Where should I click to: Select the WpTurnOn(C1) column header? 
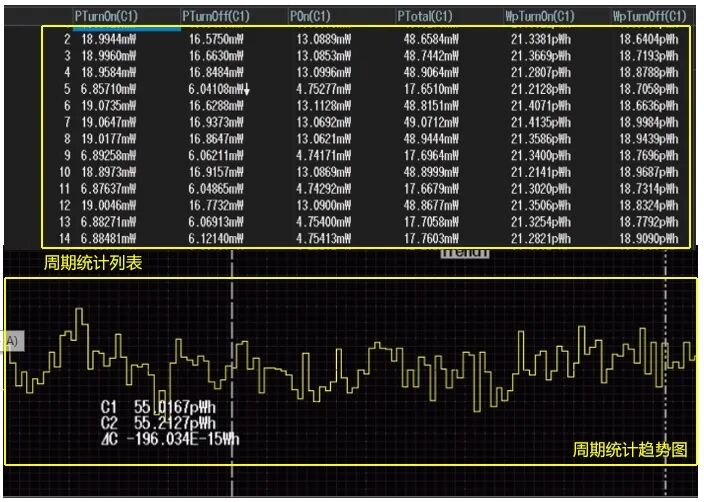pos(540,17)
